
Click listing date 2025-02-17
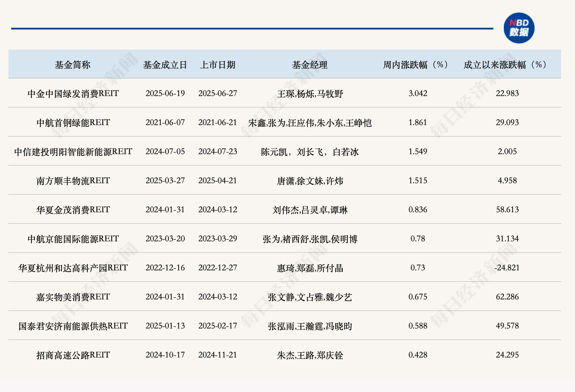[x=218, y=326]
